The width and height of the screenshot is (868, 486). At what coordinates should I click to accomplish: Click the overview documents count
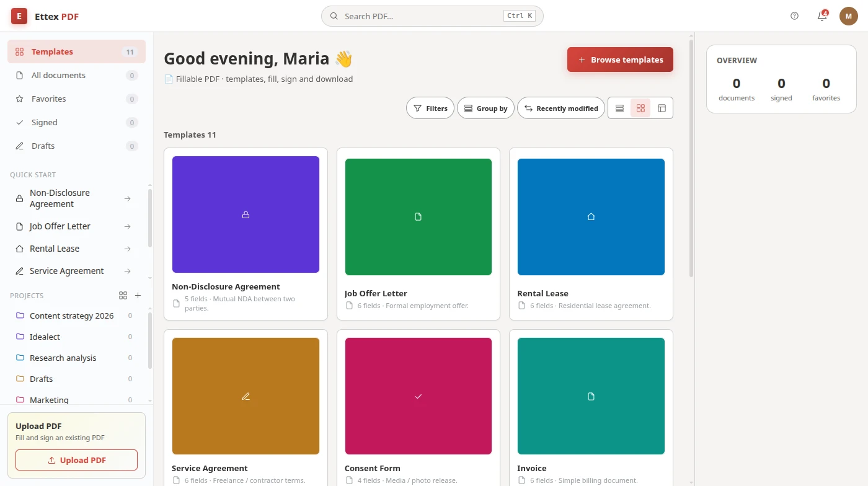tap(737, 83)
